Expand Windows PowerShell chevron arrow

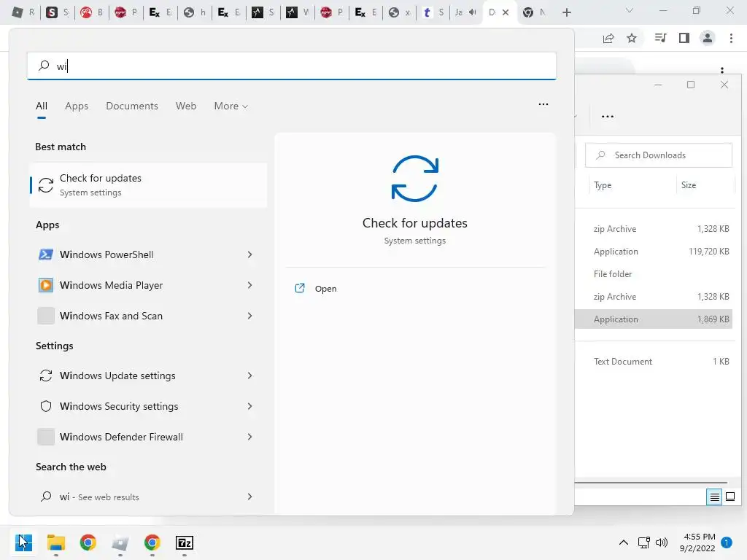click(x=249, y=254)
